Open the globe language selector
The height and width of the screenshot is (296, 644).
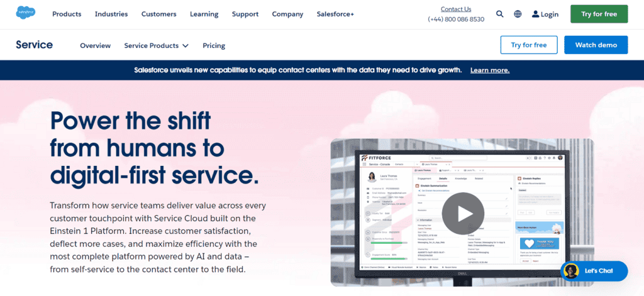[x=518, y=14]
